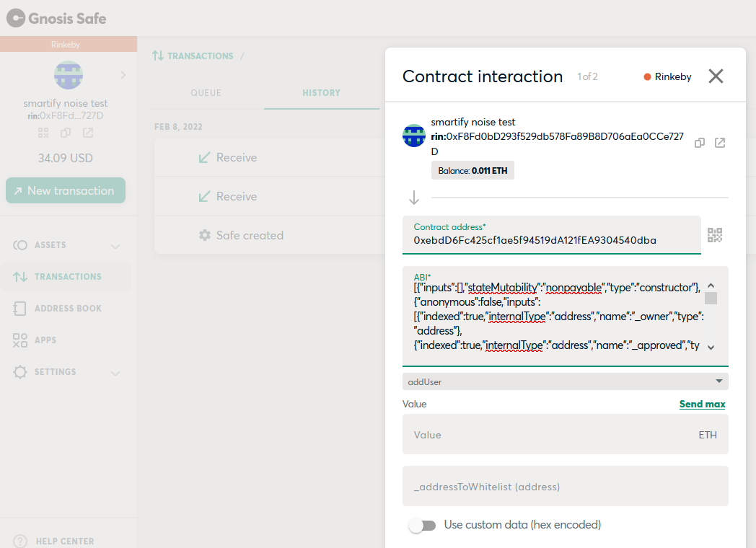
Task: Expand the safe list chevron beside the avatar
Action: pyautogui.click(x=123, y=75)
